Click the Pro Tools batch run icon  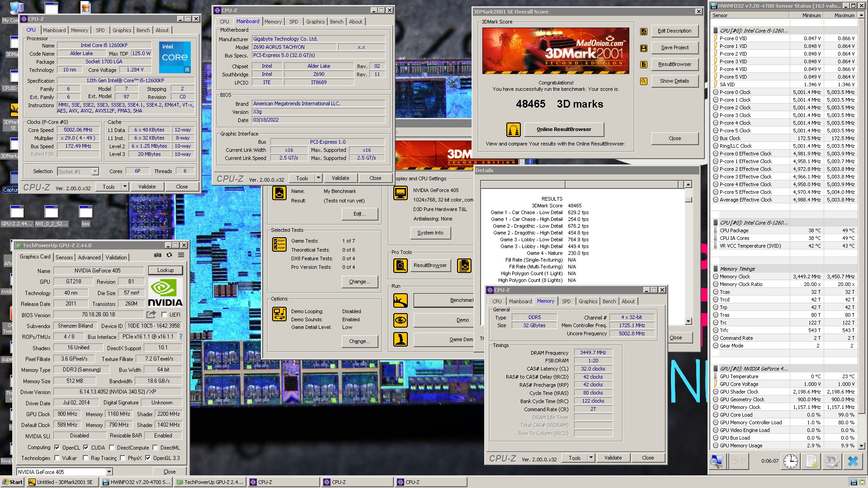(x=464, y=266)
